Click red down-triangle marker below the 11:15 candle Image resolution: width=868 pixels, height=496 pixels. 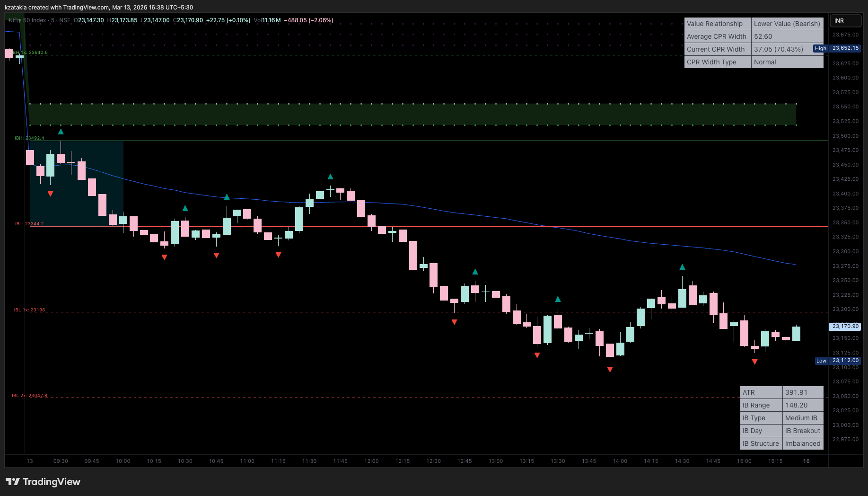coord(278,255)
